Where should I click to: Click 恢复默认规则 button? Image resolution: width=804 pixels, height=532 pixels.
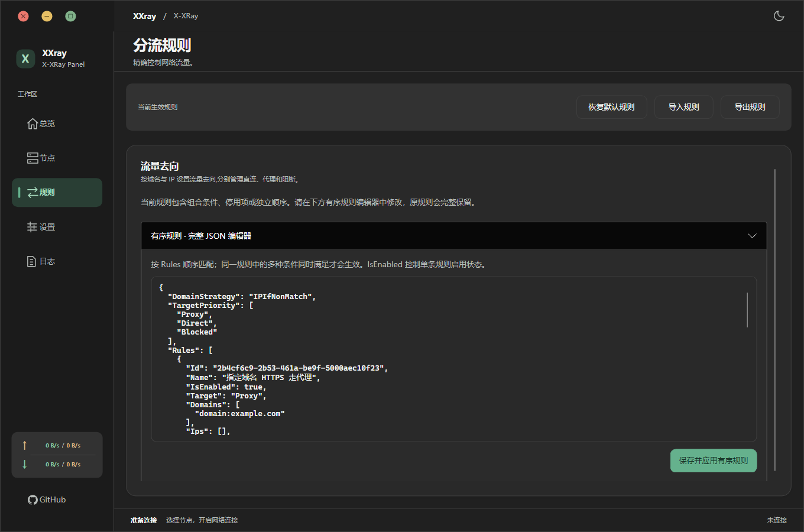(611, 107)
